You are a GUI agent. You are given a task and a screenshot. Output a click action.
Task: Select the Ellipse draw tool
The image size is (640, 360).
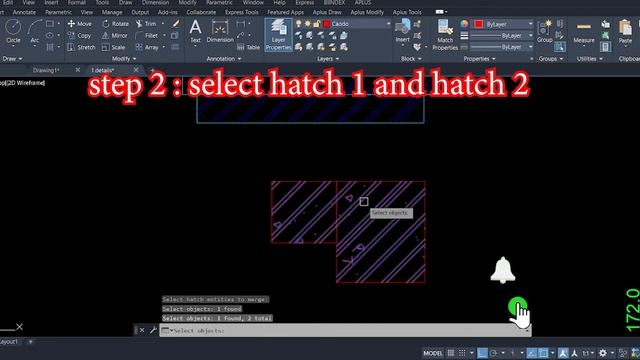50,36
